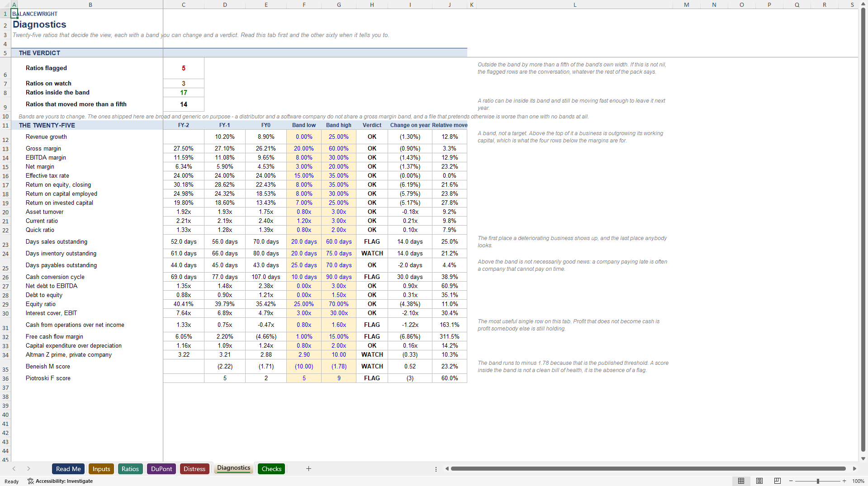Select Free cash flow margin relative move 311.5%

pyautogui.click(x=450, y=336)
